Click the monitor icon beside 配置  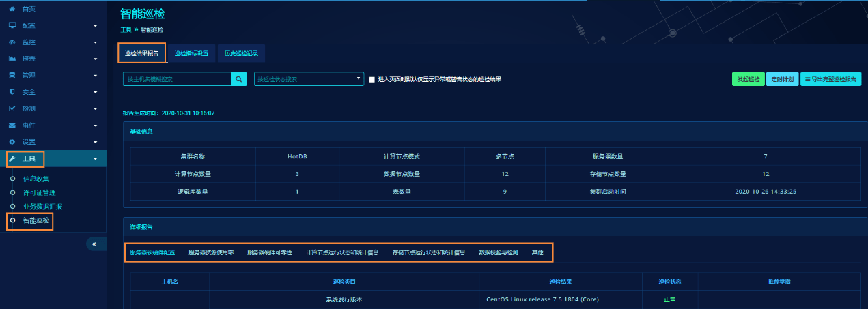[x=12, y=25]
